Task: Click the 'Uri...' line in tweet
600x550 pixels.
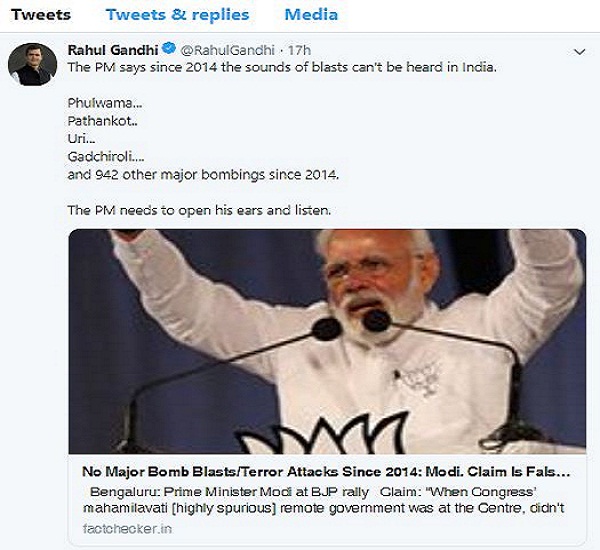Action: point(82,139)
